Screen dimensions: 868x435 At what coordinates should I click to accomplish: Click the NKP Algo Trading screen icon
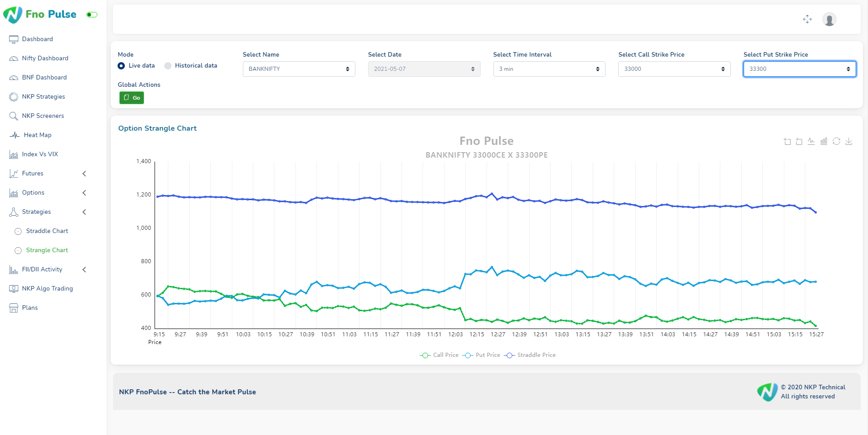[14, 289]
